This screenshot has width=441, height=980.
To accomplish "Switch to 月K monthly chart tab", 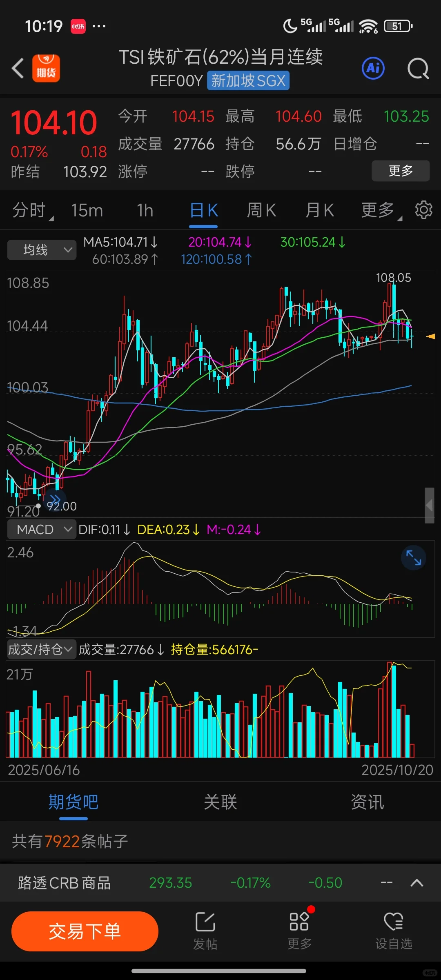I will [x=320, y=210].
